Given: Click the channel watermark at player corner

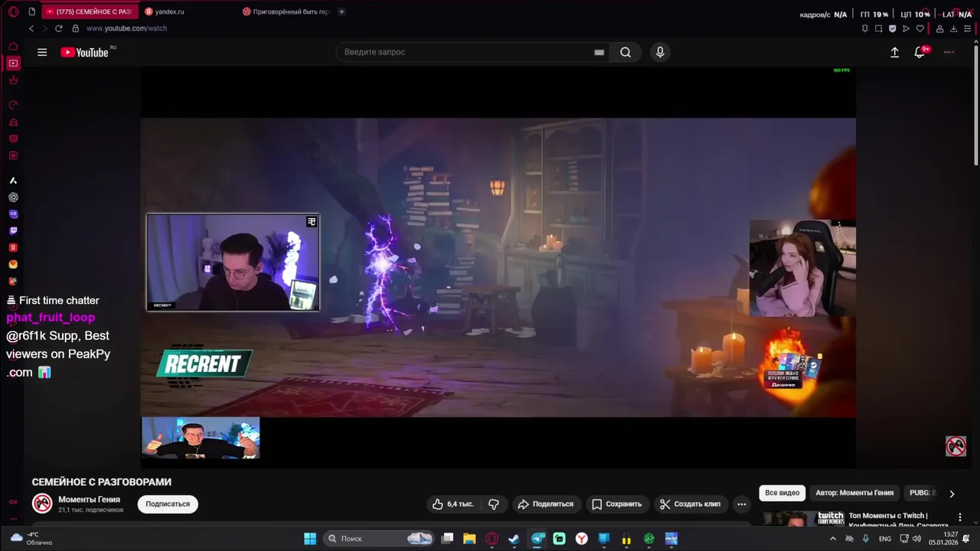Looking at the screenshot, I should (x=955, y=446).
